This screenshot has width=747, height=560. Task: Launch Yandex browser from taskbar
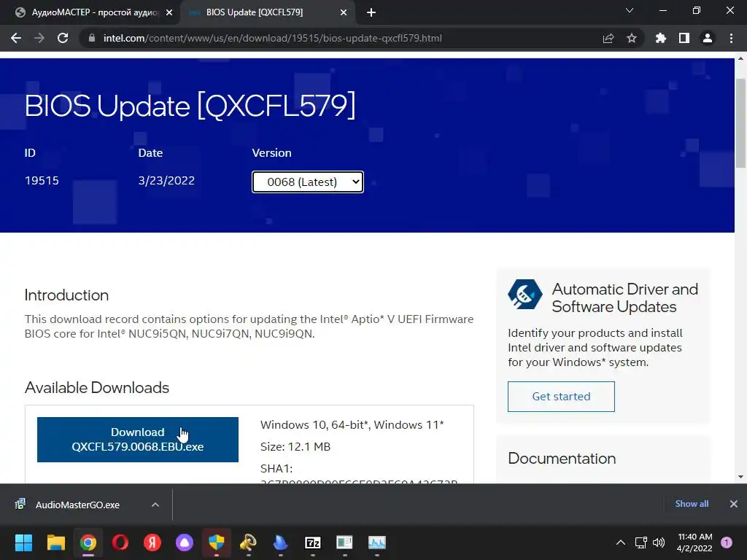point(152,542)
